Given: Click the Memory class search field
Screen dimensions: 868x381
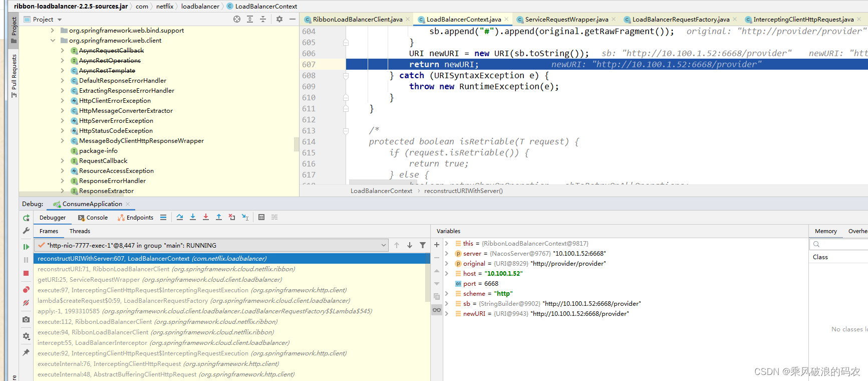Looking at the screenshot, I should tap(839, 244).
